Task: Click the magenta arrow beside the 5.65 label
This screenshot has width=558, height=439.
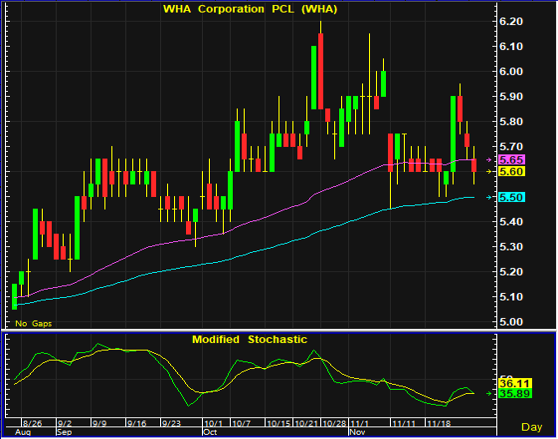Action: pyautogui.click(x=489, y=160)
